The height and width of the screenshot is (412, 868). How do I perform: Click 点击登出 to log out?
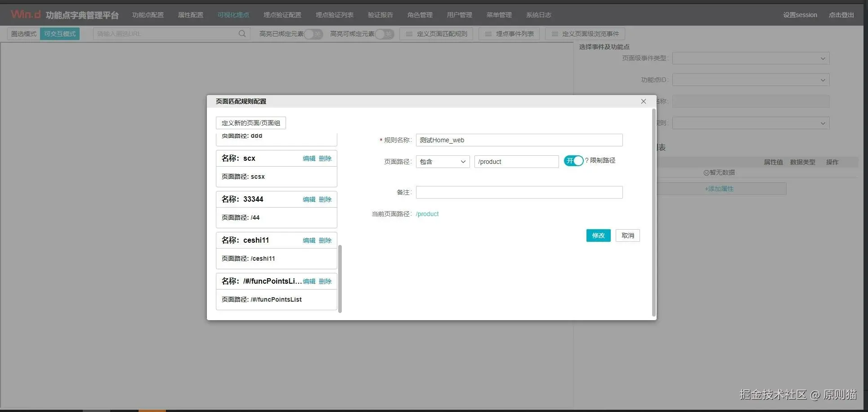click(x=841, y=15)
